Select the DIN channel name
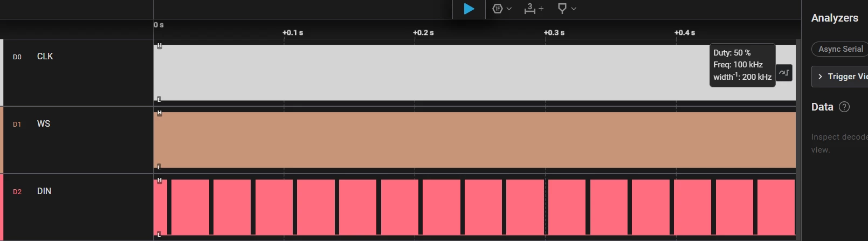868x241 pixels. [x=44, y=191]
